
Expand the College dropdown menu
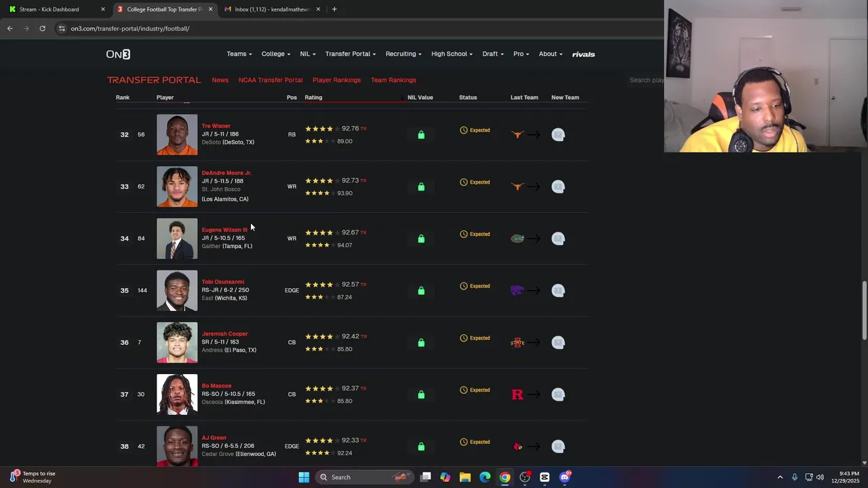click(x=276, y=54)
